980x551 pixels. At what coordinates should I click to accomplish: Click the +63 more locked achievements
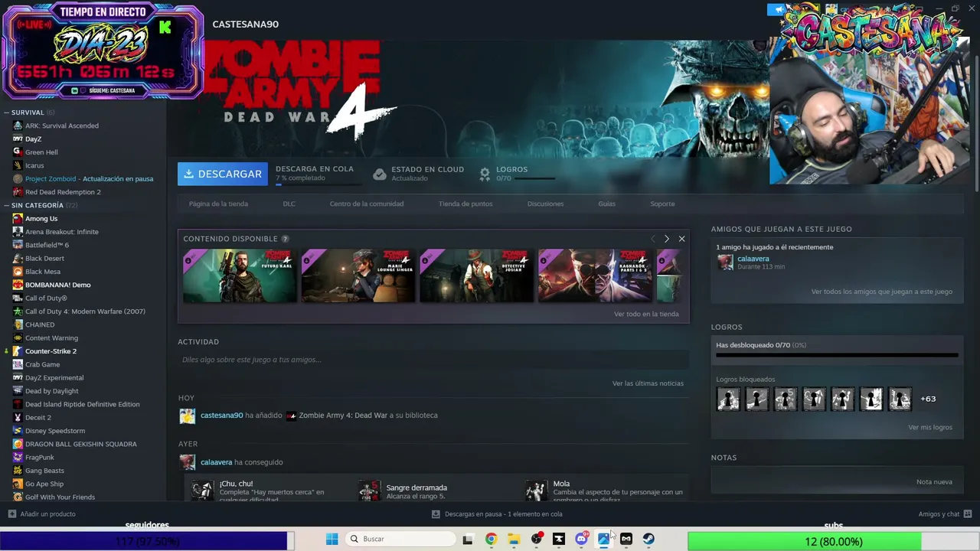pos(928,399)
